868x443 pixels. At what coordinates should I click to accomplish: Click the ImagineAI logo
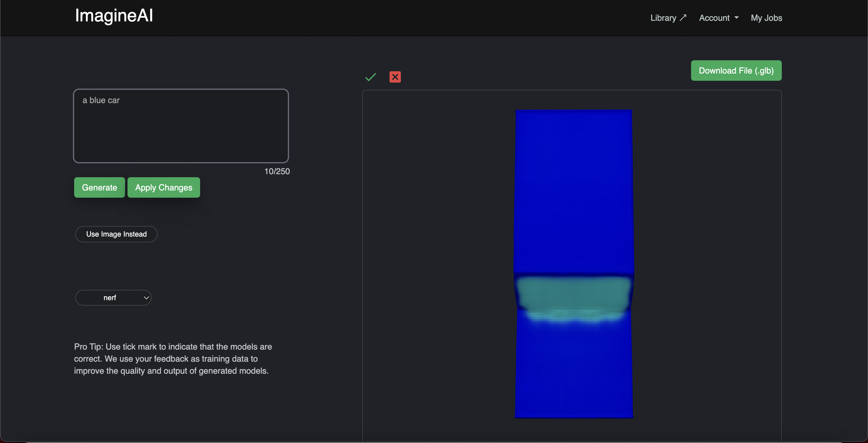(114, 15)
